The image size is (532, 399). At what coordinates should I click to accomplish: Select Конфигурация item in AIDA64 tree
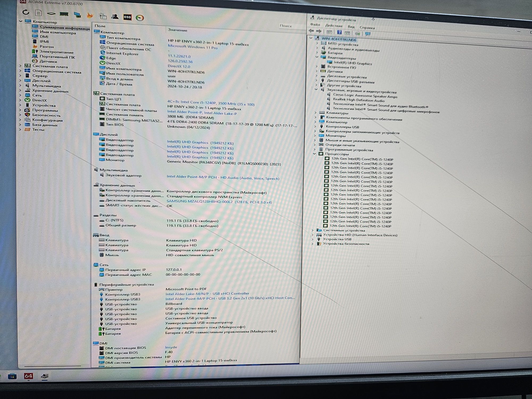click(x=44, y=120)
